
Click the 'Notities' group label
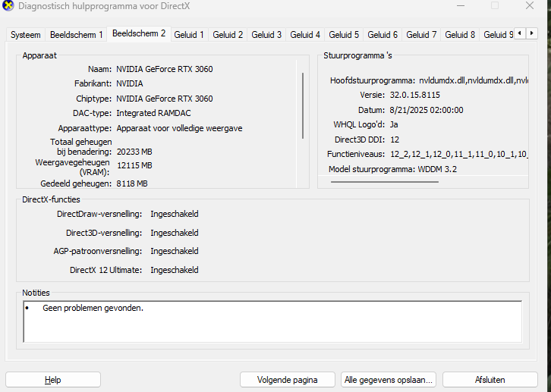36,293
